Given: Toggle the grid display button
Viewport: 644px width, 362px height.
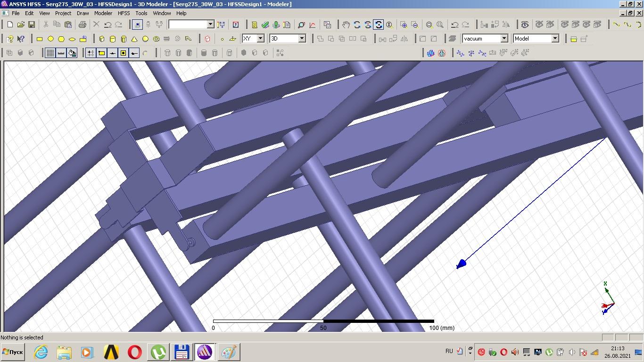Looking at the screenshot, I should tap(50, 53).
